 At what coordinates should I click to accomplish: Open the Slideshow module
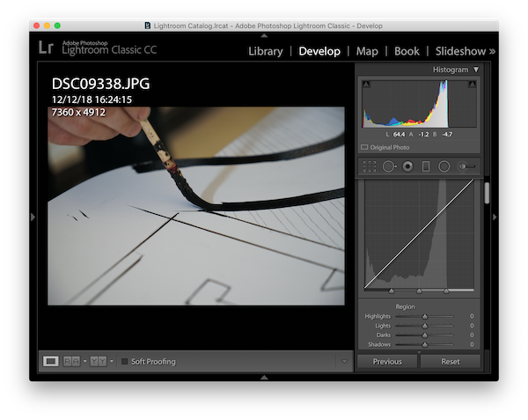point(460,51)
